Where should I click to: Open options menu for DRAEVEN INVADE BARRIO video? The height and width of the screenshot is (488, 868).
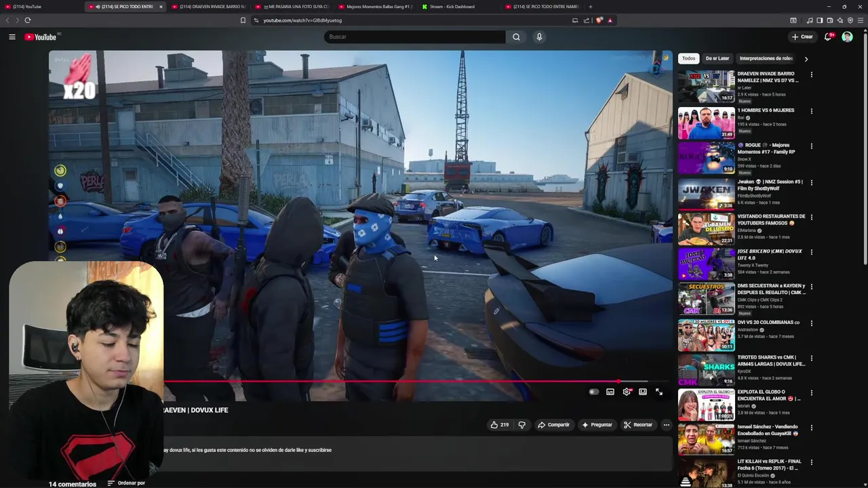click(x=812, y=75)
